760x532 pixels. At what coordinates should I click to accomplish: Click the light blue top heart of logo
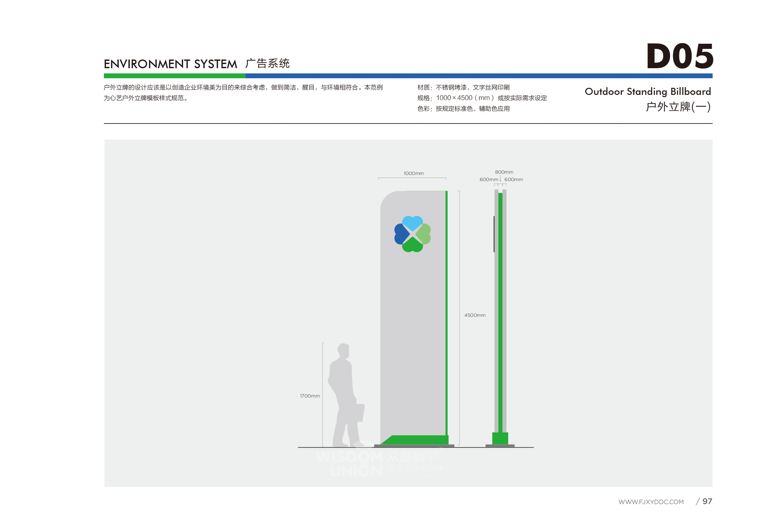click(412, 223)
